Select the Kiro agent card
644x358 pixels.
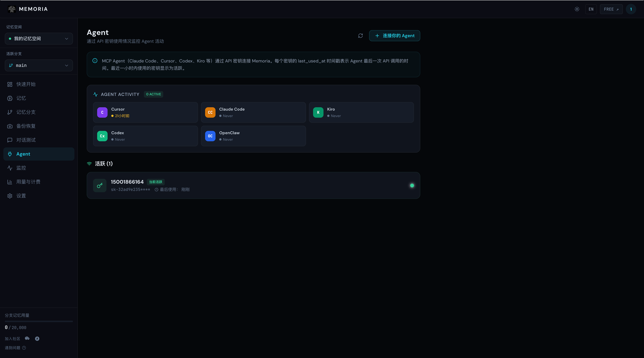(361, 112)
